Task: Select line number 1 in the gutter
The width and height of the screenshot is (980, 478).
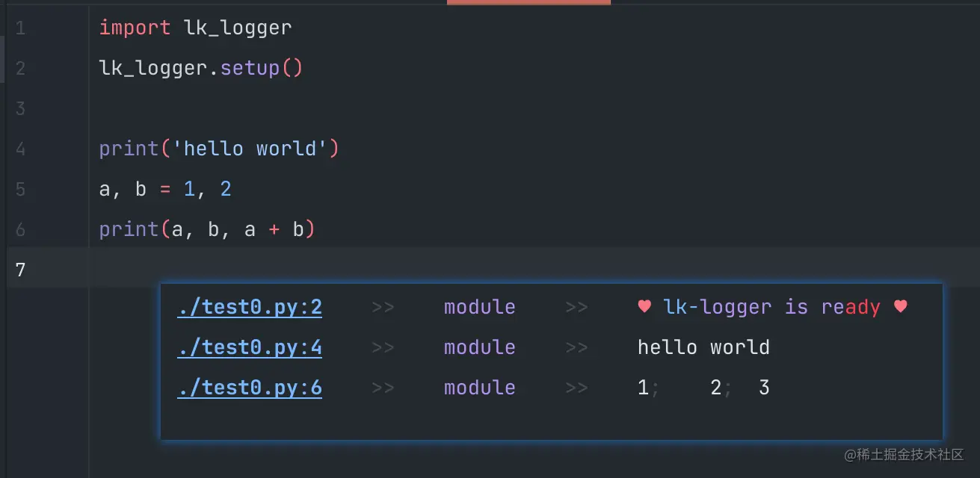Action: point(19,28)
